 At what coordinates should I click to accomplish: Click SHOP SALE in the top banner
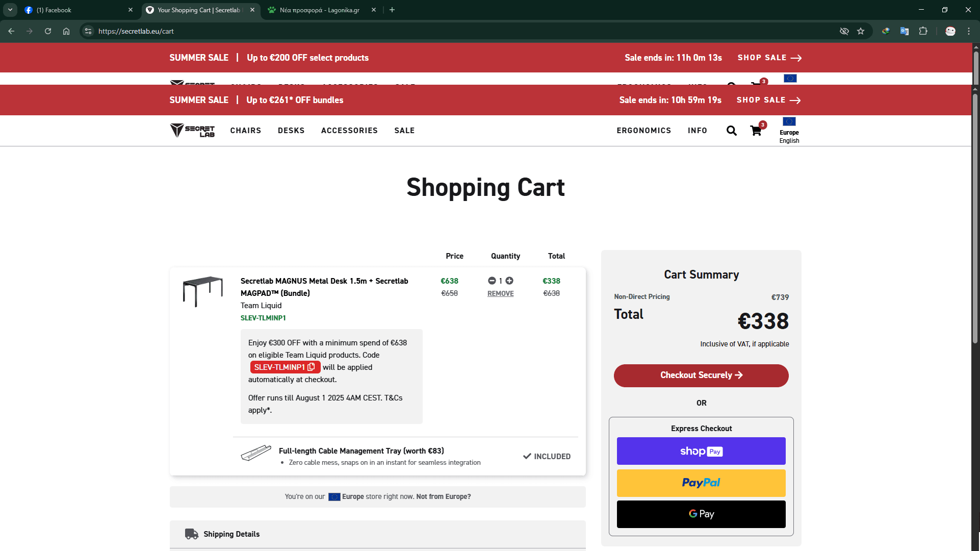coord(770,58)
